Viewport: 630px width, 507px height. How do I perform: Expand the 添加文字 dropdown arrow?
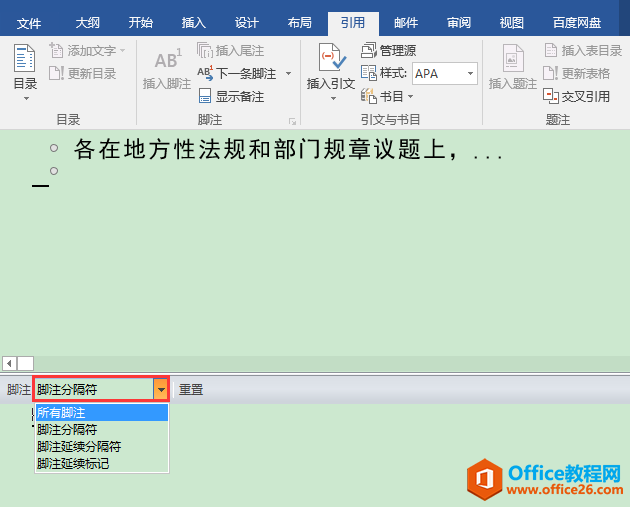pyautogui.click(x=123, y=51)
